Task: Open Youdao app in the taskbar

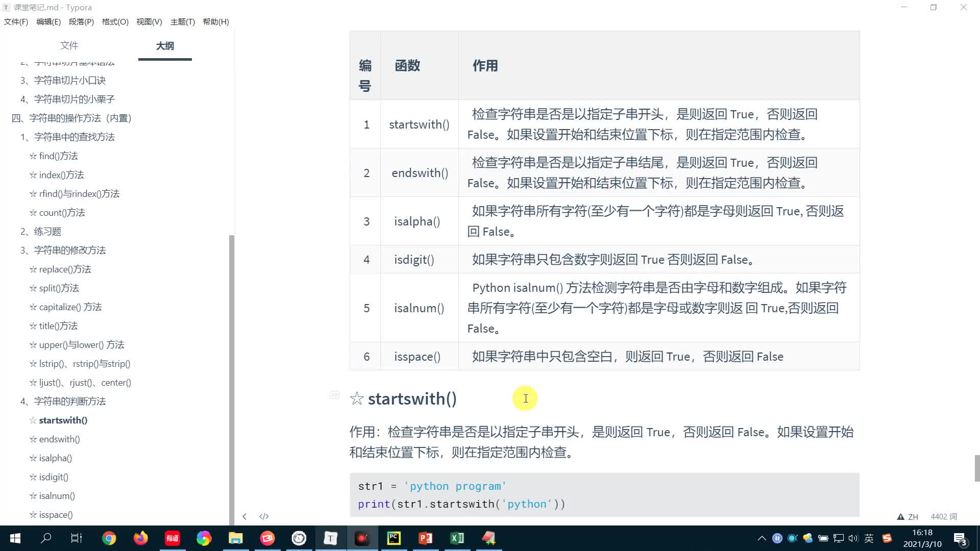Action: (172, 538)
